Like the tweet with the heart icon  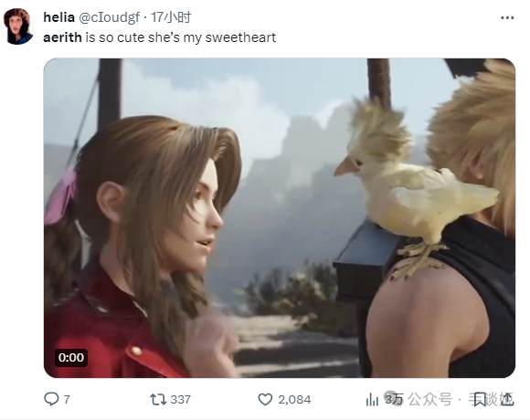(265, 399)
